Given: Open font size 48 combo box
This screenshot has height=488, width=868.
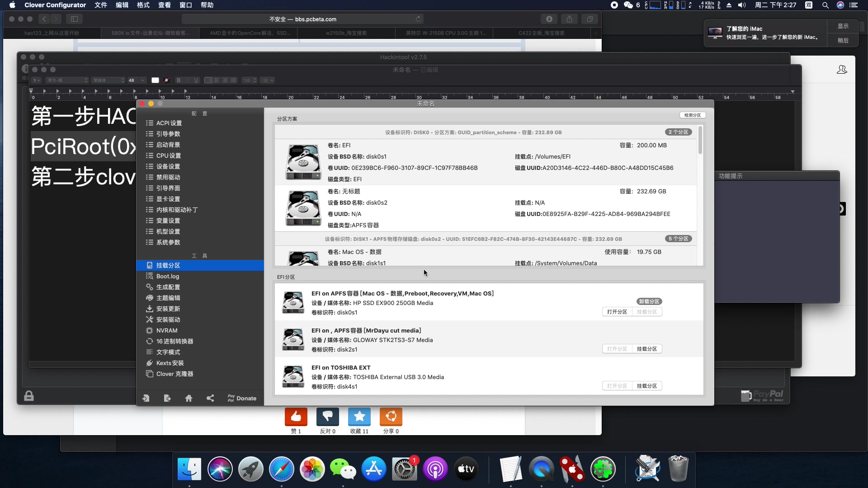Looking at the screenshot, I should (136, 80).
